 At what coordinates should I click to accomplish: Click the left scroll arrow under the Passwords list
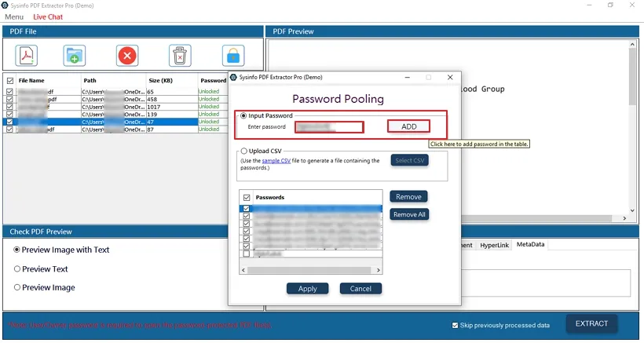243,270
